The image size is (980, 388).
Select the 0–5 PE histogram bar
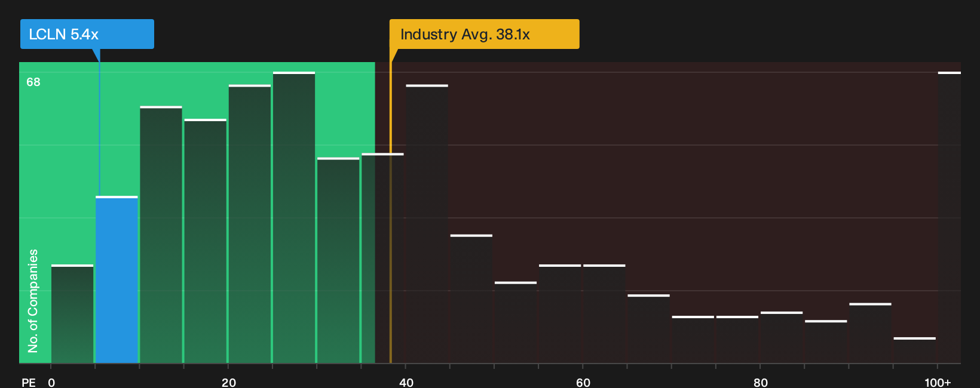tap(72, 314)
